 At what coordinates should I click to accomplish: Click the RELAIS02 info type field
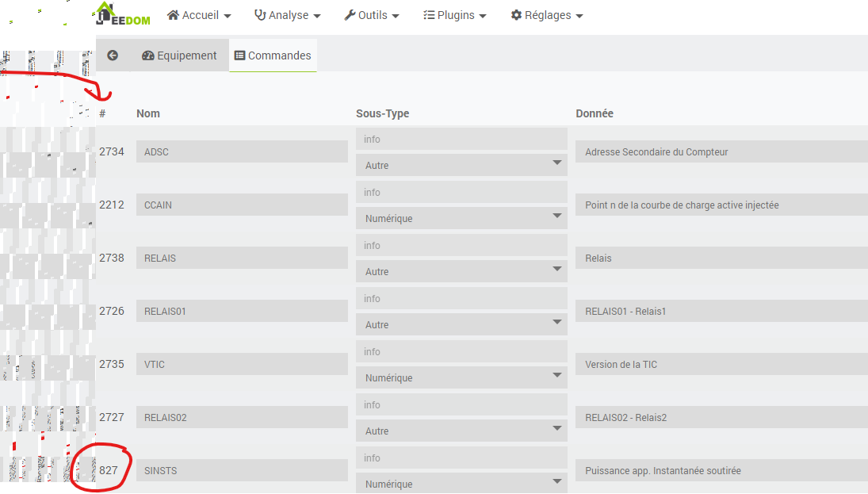pyautogui.click(x=461, y=404)
